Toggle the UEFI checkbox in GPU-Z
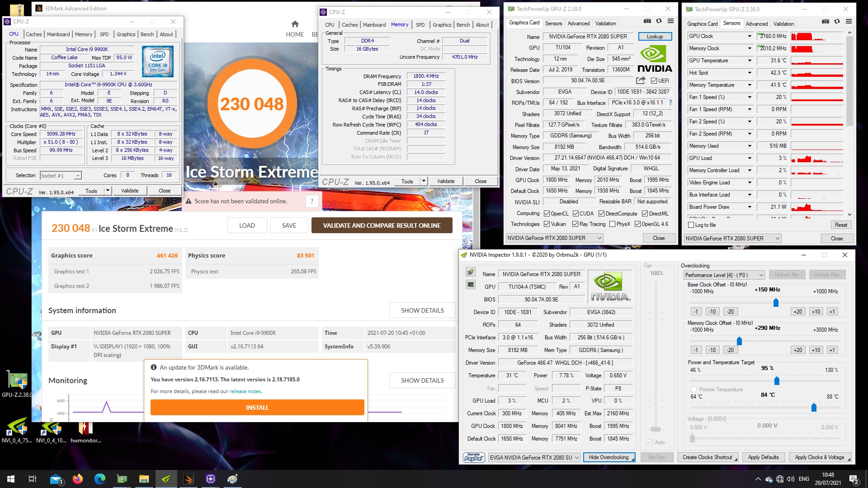 654,80
